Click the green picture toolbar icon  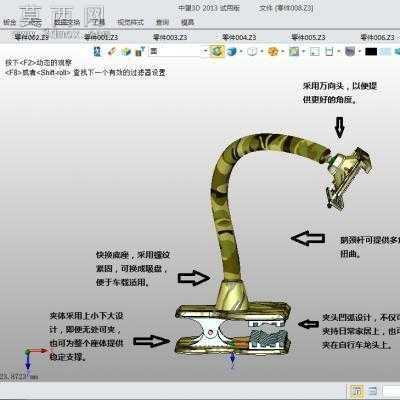[294, 52]
